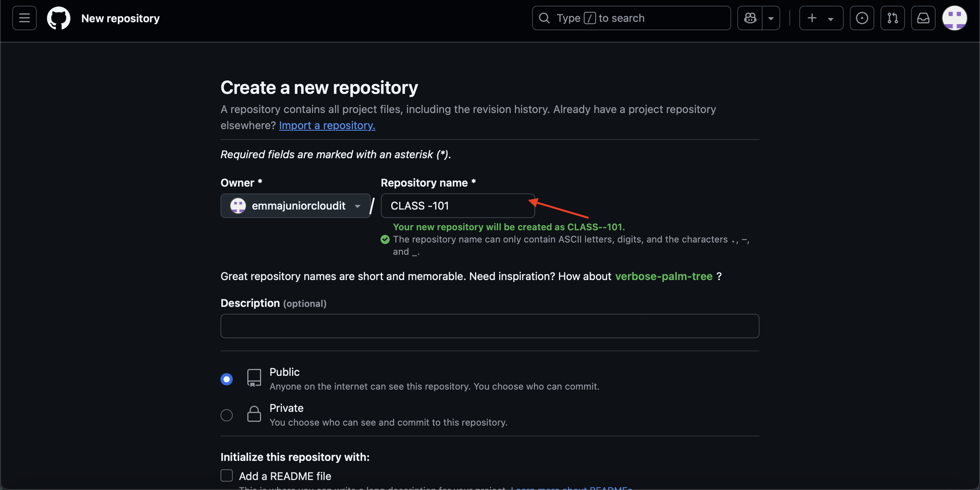The width and height of the screenshot is (980, 490).
Task: Click the Private lock icon
Action: [x=254, y=414]
